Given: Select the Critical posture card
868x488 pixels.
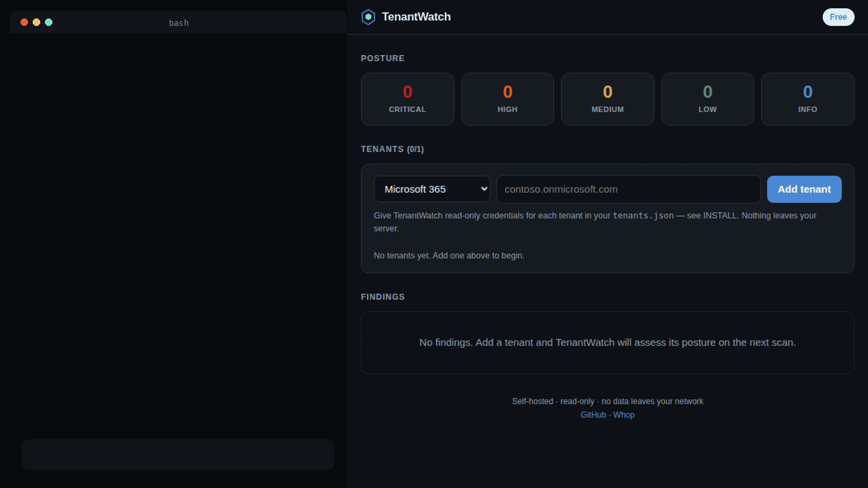Looking at the screenshot, I should click(407, 99).
